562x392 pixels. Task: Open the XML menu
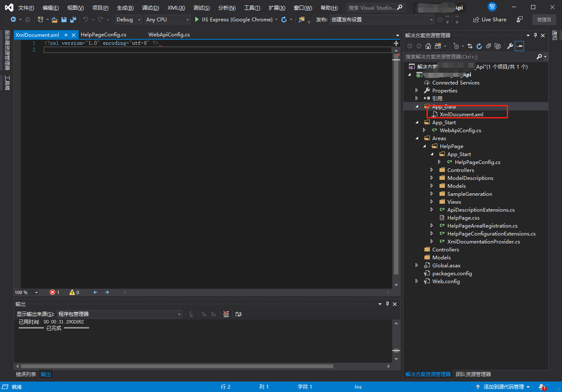tap(176, 8)
